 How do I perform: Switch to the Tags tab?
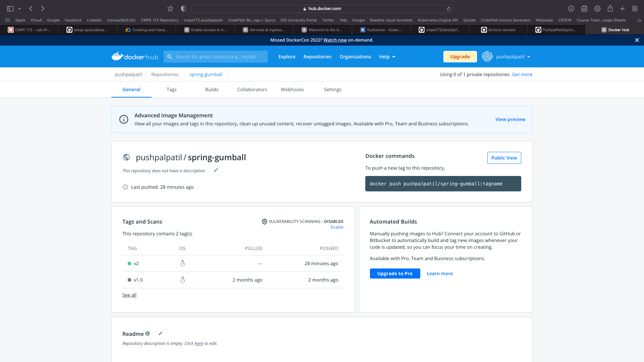pyautogui.click(x=171, y=89)
